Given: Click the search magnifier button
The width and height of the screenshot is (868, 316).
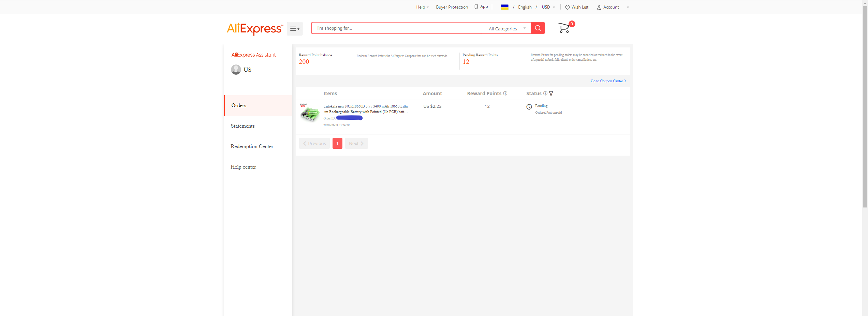Looking at the screenshot, I should pyautogui.click(x=538, y=28).
